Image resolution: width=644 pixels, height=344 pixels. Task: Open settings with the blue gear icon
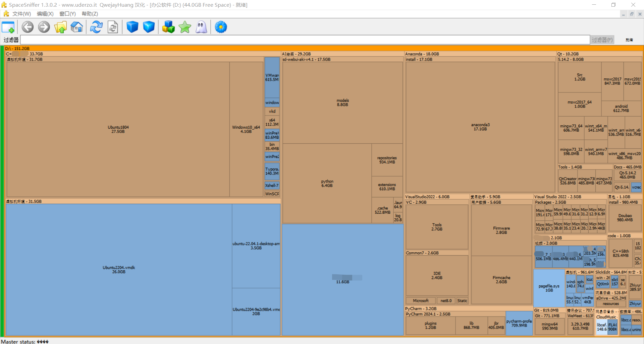tap(221, 27)
